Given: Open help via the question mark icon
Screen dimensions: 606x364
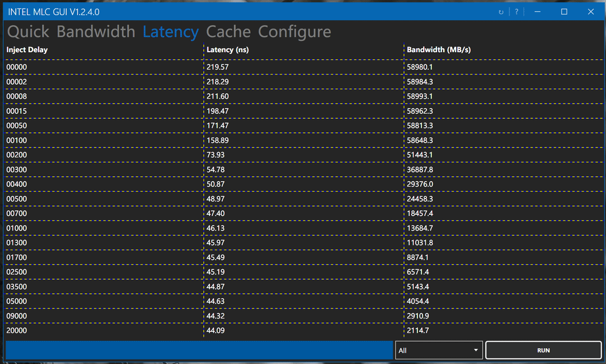Looking at the screenshot, I should (x=516, y=12).
